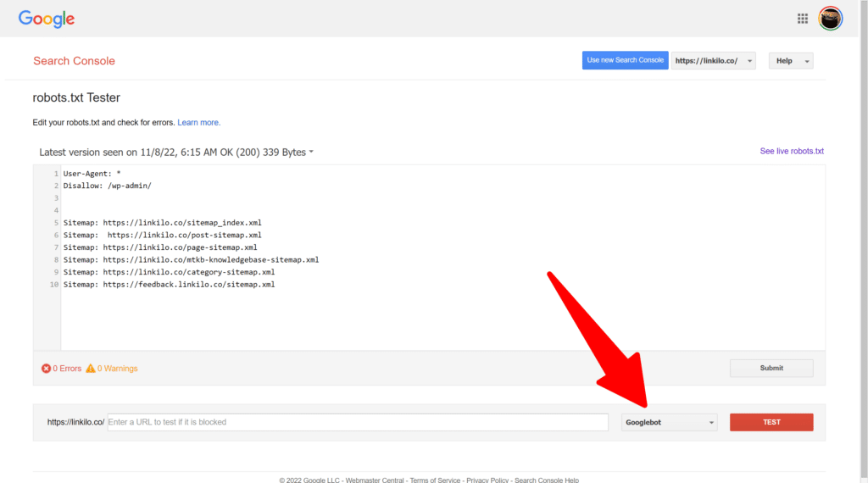Click the User-Agent: * line in editor
Screen dimensions: 868x483
[92, 174]
